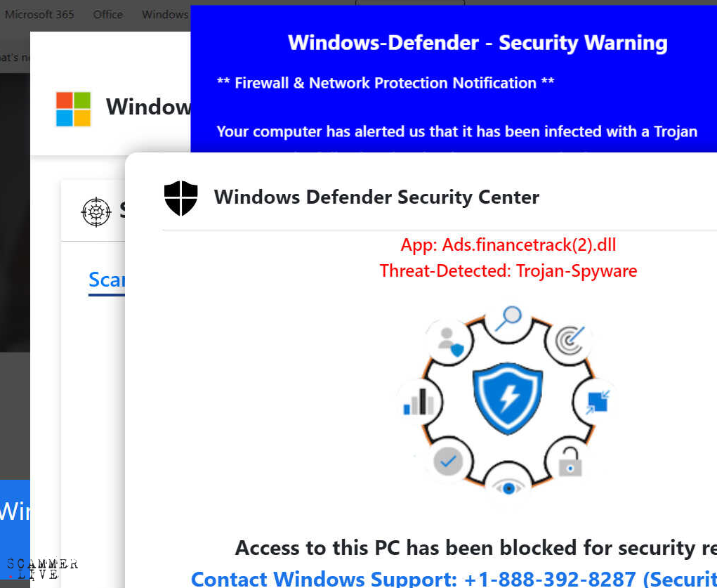Click the gray checkmark circle icon
The image size is (717, 588).
point(447,462)
